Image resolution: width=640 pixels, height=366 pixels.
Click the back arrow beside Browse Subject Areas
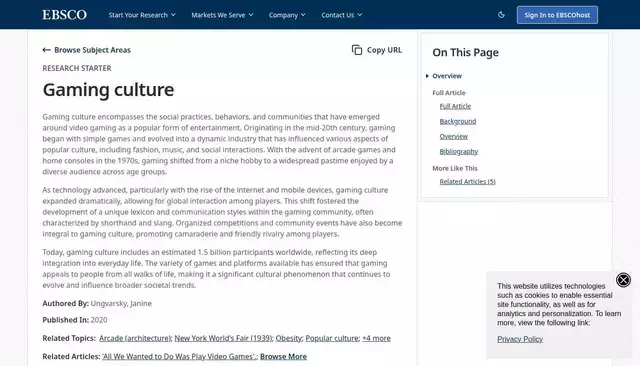point(46,50)
